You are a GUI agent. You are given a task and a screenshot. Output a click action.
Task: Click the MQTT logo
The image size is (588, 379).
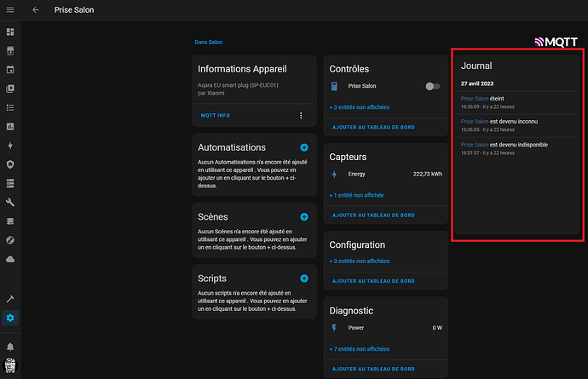tap(556, 42)
